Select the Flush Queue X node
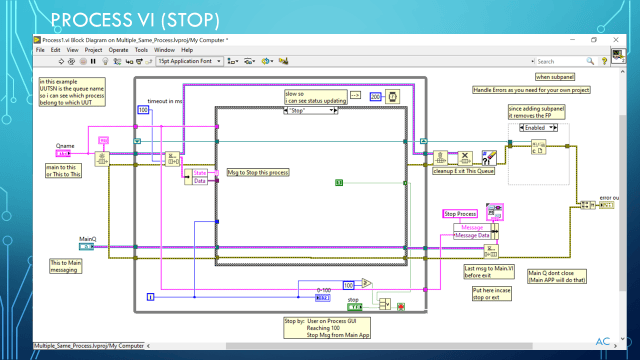This screenshot has height=360, width=640. (464, 158)
